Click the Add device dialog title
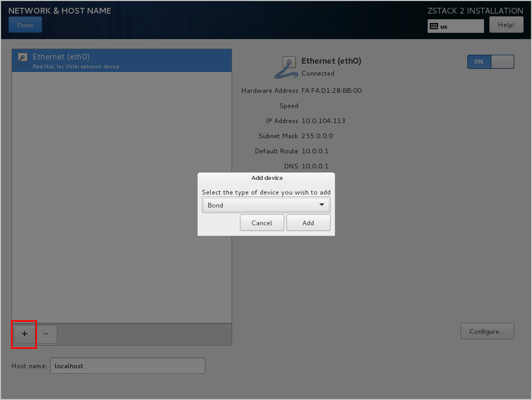 pos(267,178)
